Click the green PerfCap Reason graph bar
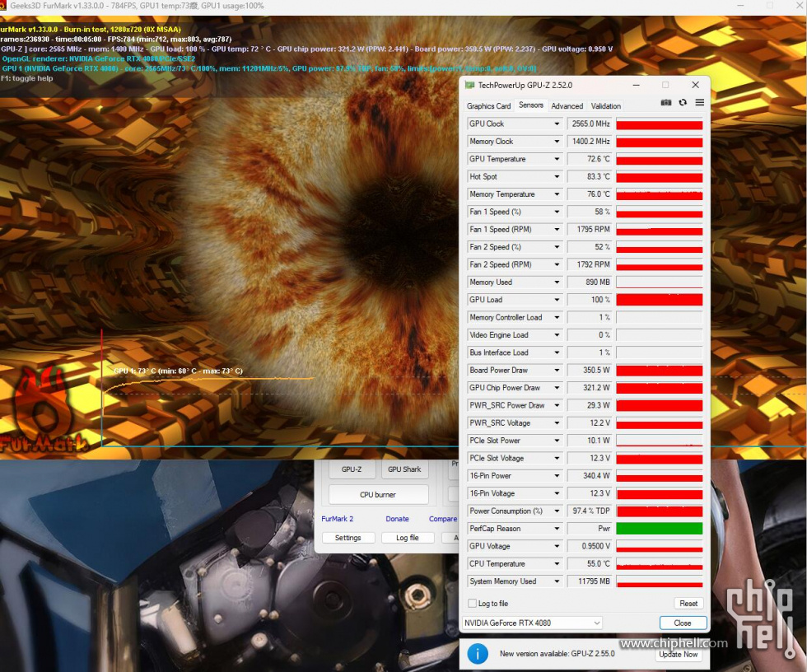This screenshot has height=672, width=807. pyautogui.click(x=660, y=529)
